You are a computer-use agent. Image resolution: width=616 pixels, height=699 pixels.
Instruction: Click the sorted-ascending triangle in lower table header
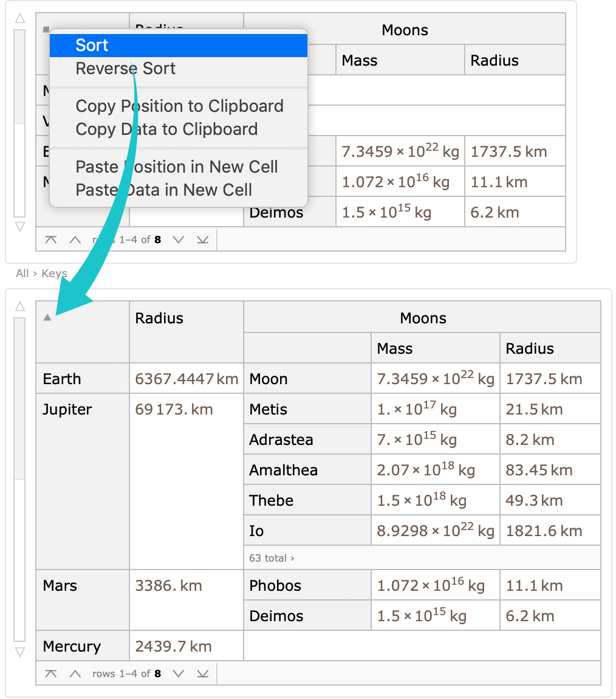tap(47, 317)
